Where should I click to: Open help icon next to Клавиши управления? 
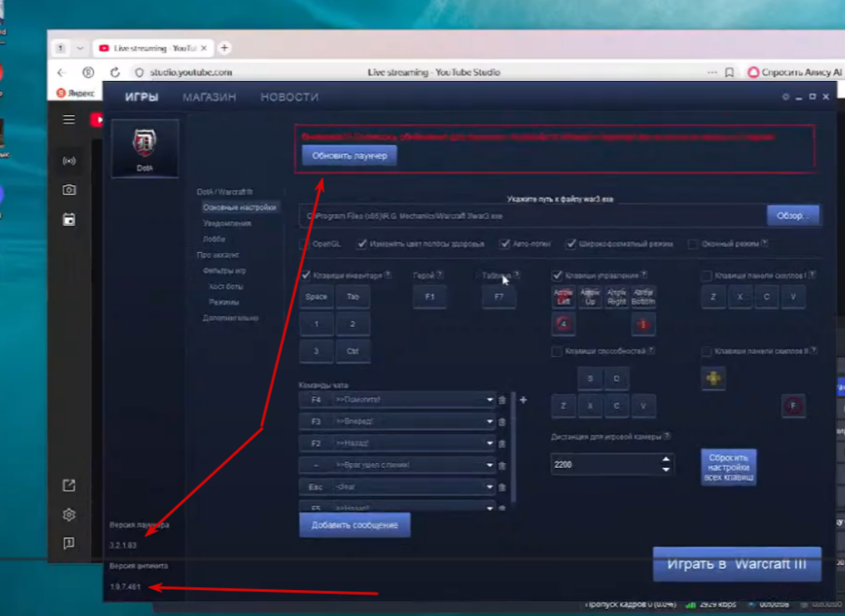pyautogui.click(x=644, y=274)
